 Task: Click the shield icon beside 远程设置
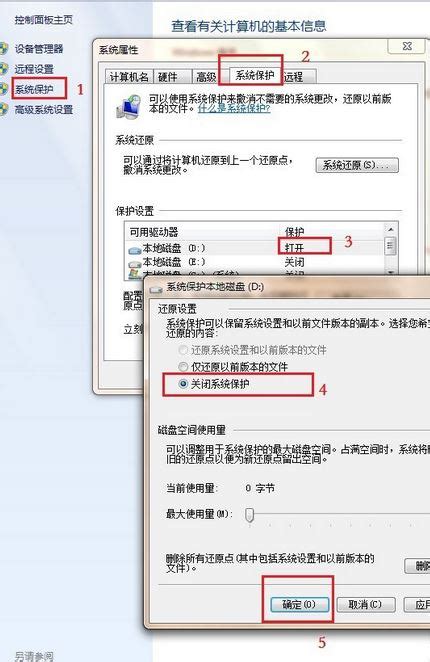tap(3, 69)
